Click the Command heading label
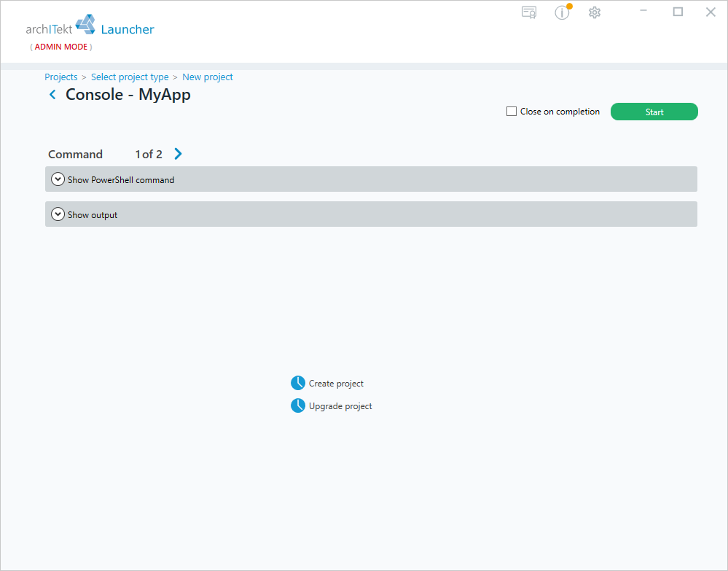The height and width of the screenshot is (571, 728). coord(75,155)
